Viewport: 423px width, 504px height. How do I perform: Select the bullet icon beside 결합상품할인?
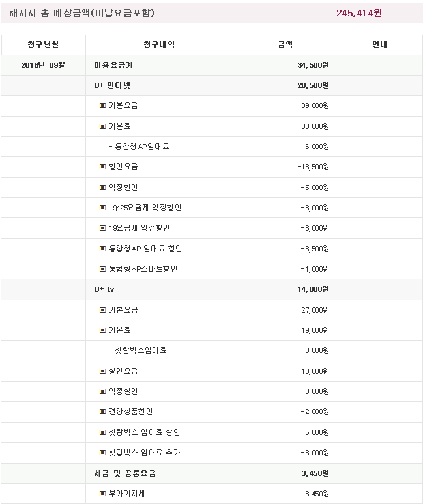coord(102,412)
